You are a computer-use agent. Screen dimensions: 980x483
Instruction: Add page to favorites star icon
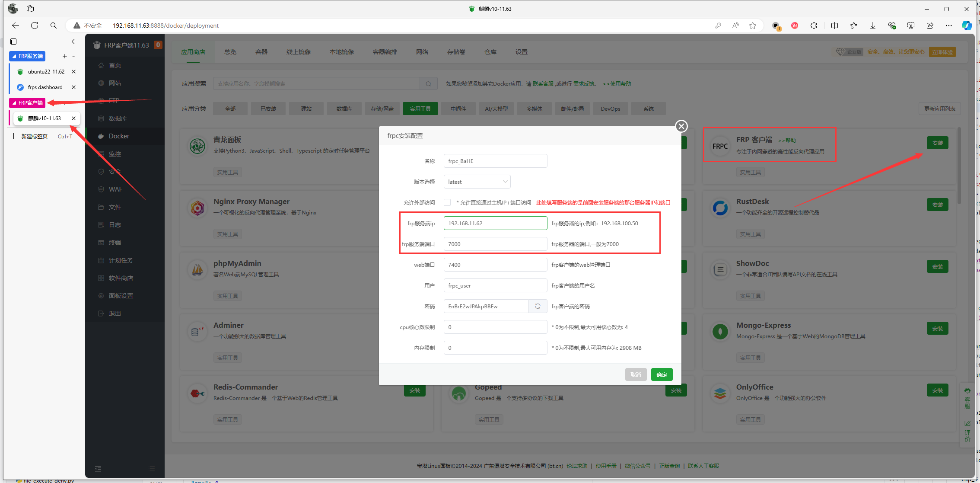pyautogui.click(x=753, y=26)
